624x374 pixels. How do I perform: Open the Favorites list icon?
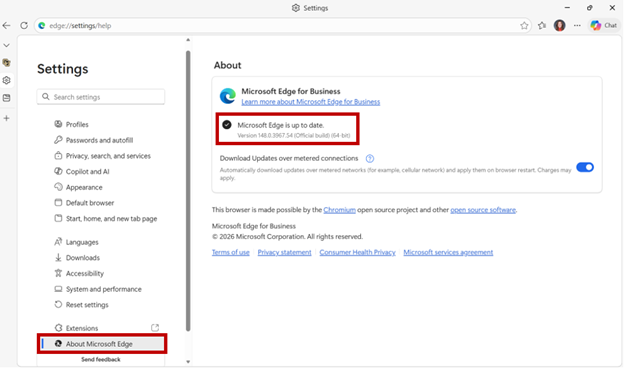[542, 25]
